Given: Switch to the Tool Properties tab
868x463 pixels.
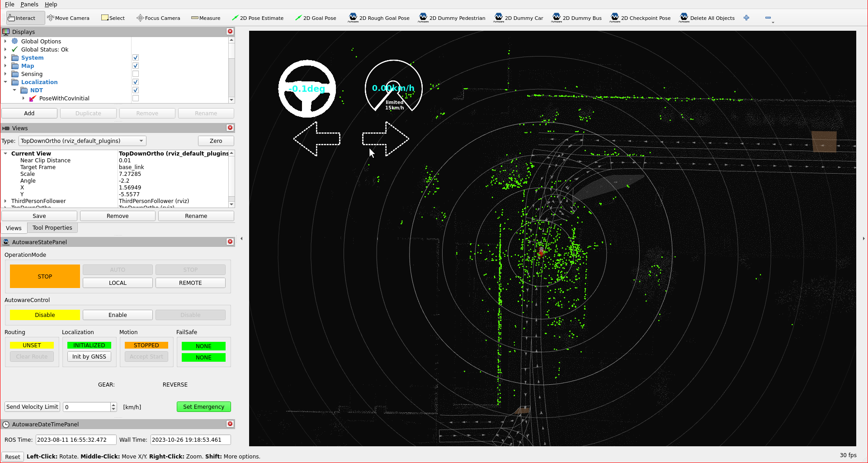Looking at the screenshot, I should tap(52, 228).
